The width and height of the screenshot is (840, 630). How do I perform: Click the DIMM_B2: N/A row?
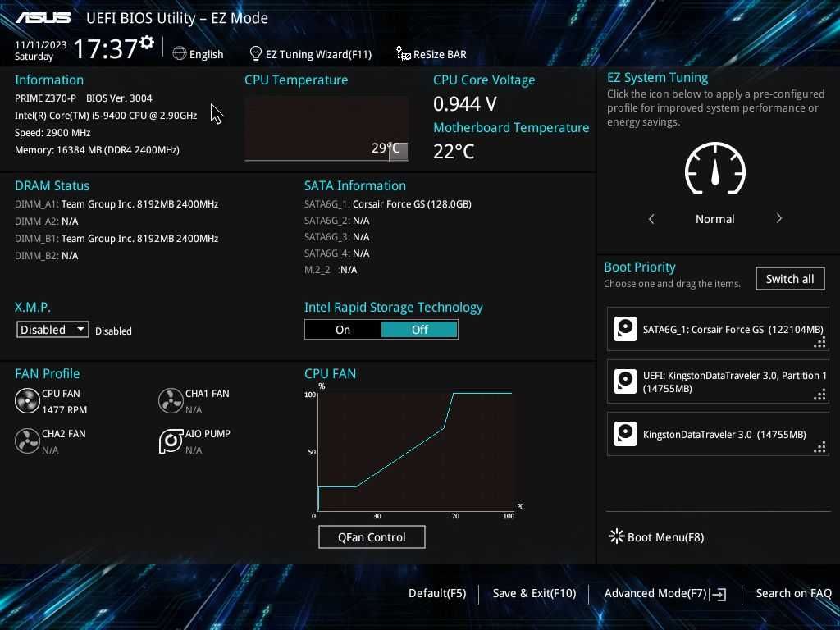[46, 256]
